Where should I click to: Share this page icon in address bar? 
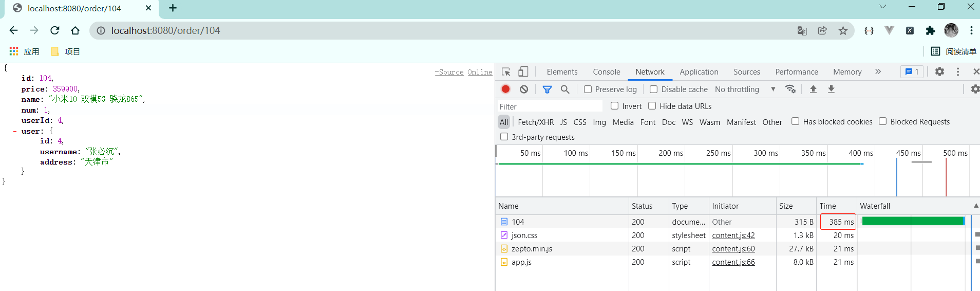tap(822, 31)
